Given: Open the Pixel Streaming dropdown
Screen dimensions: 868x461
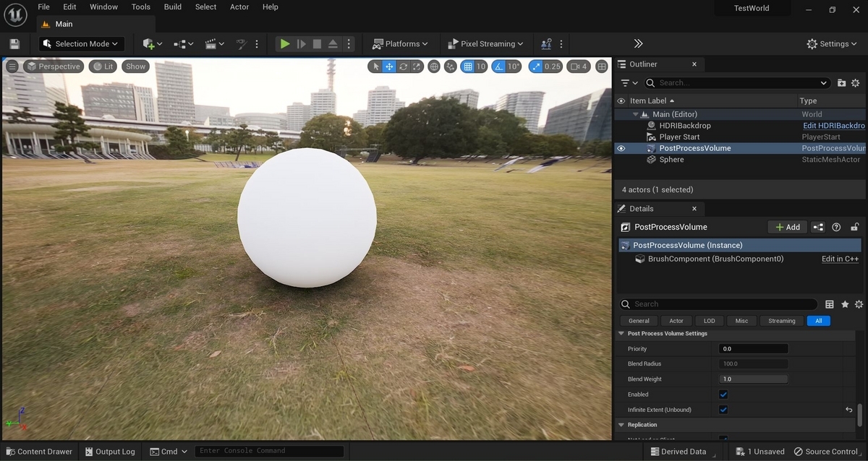Looking at the screenshot, I should 485,44.
